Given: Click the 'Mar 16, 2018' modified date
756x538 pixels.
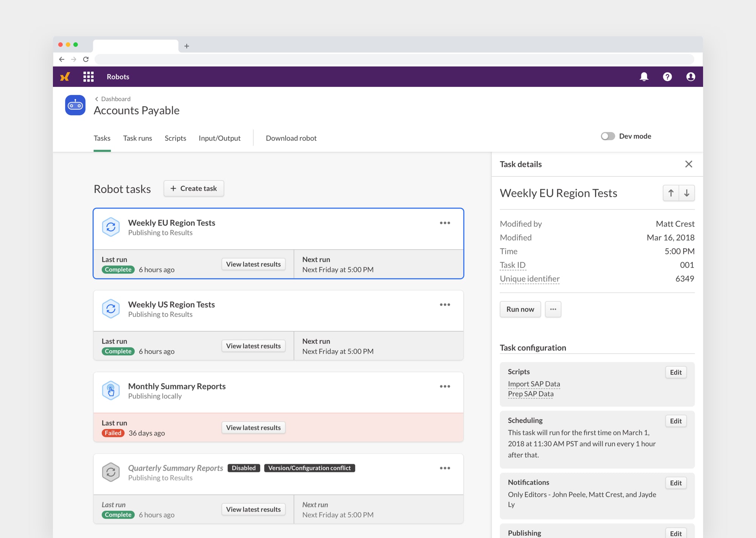Looking at the screenshot, I should pyautogui.click(x=671, y=238).
